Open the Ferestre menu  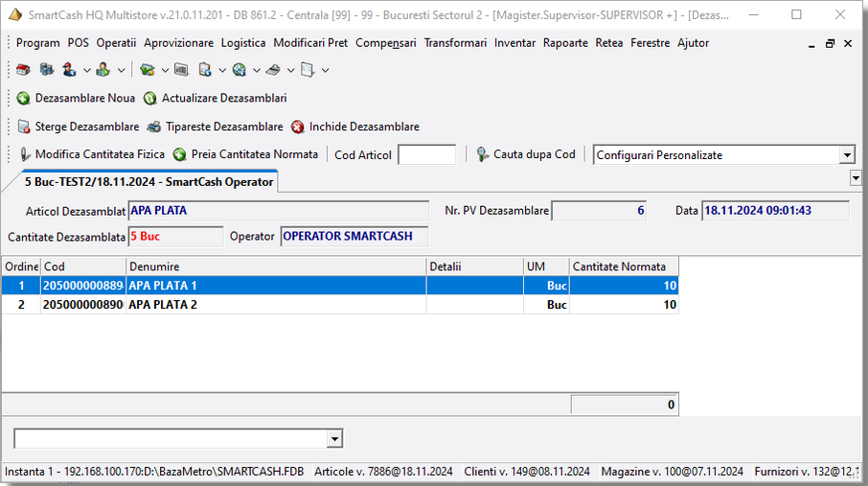click(x=650, y=43)
